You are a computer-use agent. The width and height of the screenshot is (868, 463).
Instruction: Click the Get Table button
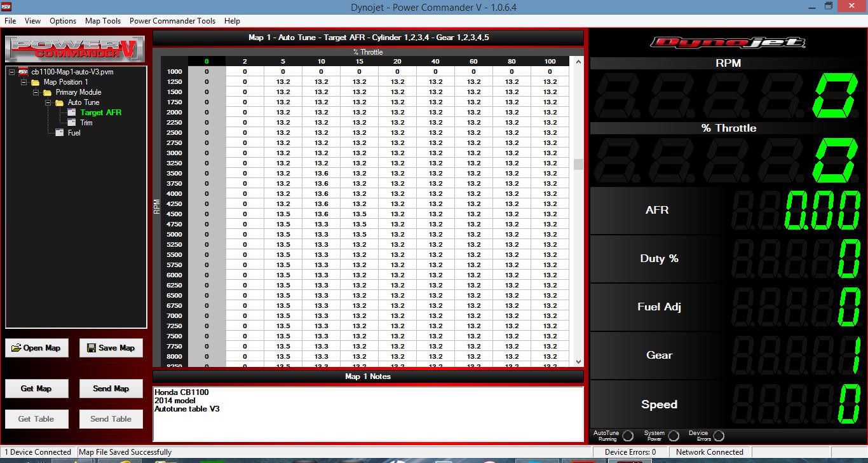37,419
